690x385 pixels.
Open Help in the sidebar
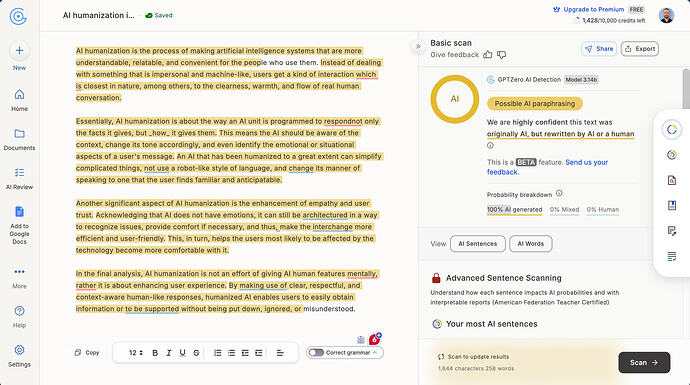(x=19, y=317)
